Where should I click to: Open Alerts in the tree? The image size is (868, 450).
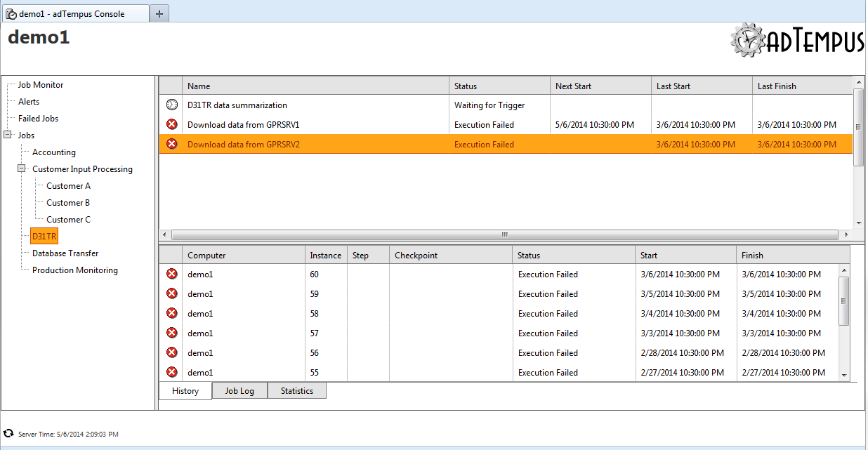click(29, 102)
